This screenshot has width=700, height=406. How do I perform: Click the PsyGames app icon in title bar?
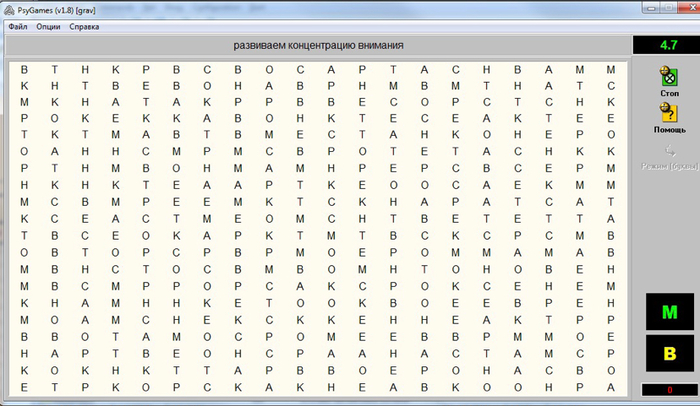[5, 7]
